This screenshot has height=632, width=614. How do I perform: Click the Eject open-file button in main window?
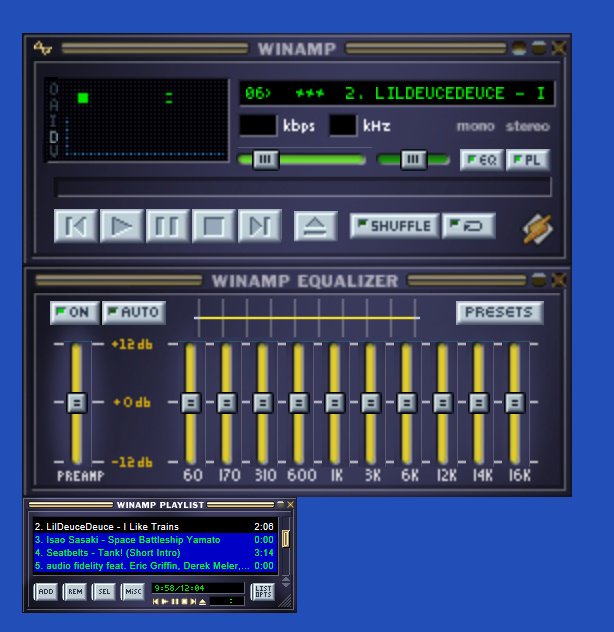[x=316, y=226]
